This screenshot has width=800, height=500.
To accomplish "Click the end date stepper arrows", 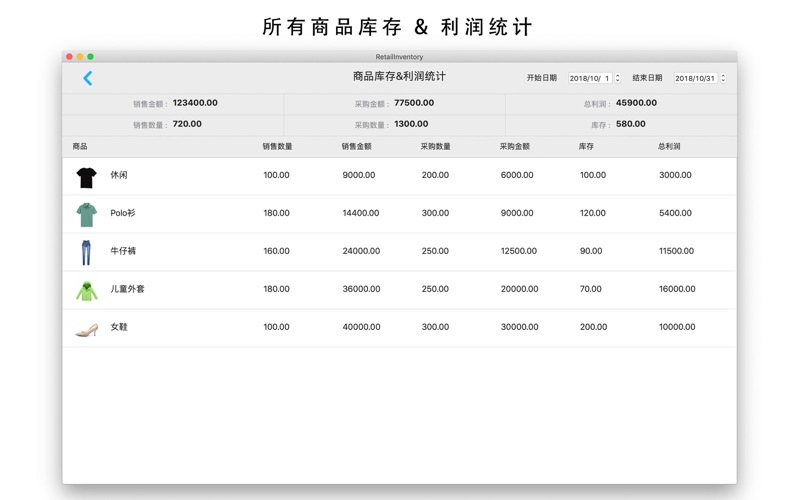I will pyautogui.click(x=723, y=78).
